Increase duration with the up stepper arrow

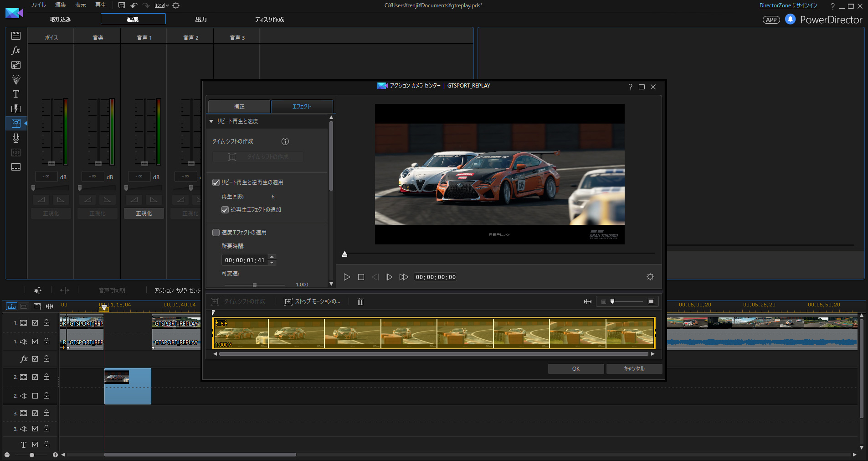click(272, 257)
